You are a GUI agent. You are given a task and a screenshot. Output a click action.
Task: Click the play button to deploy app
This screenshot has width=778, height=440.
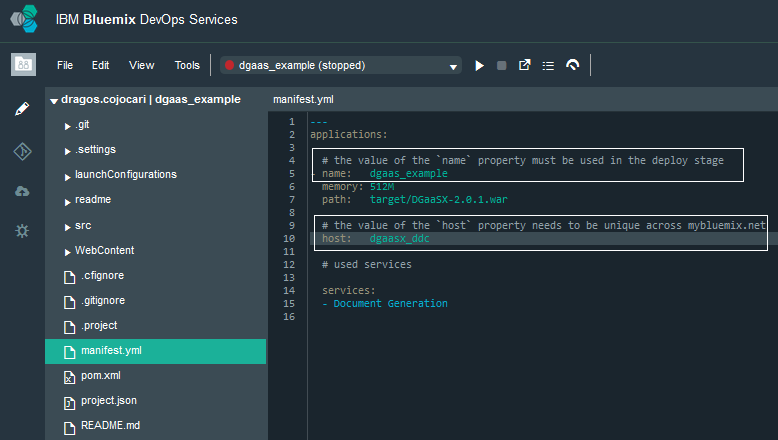coord(479,65)
